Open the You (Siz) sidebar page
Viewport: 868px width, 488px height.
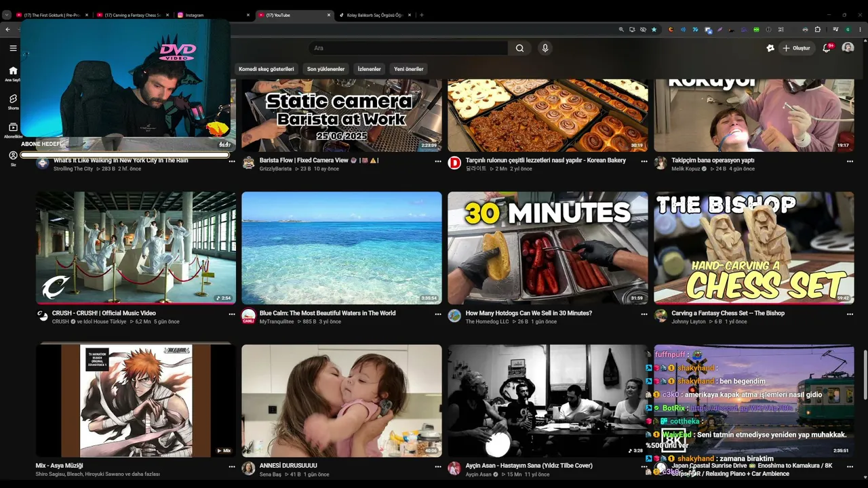(x=13, y=159)
